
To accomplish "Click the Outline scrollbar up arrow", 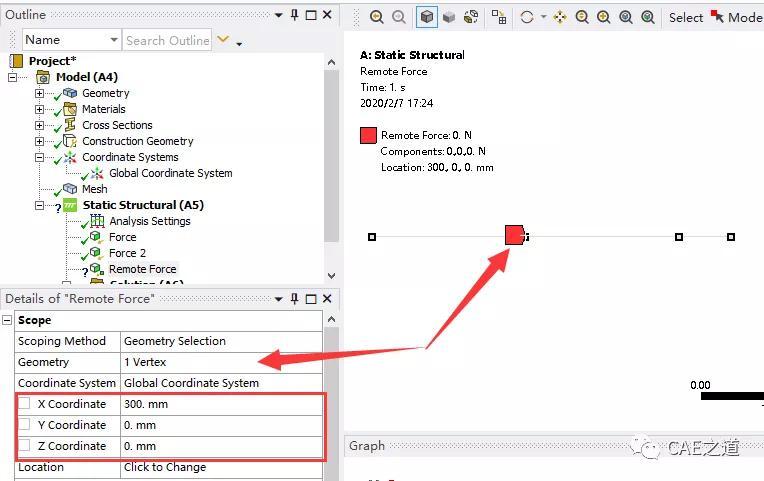I will [x=331, y=62].
